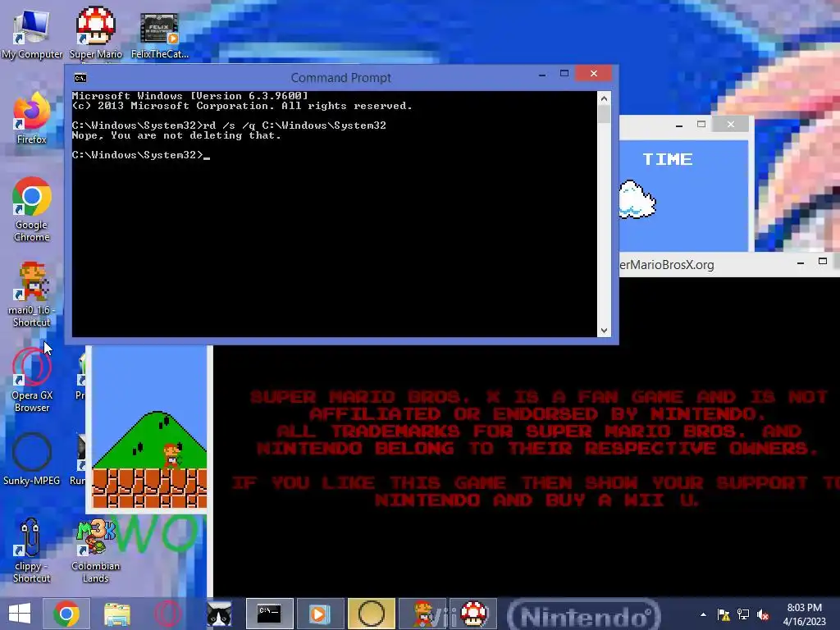Launch the Opera GX Browser shortcut
840x630 pixels.
pyautogui.click(x=32, y=380)
